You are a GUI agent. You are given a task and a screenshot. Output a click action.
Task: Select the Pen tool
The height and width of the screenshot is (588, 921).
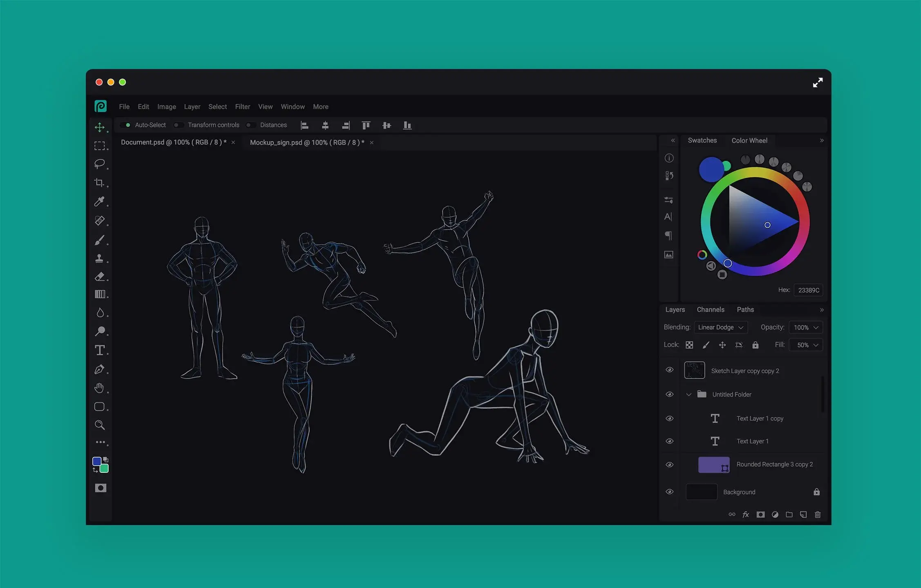pyautogui.click(x=101, y=369)
